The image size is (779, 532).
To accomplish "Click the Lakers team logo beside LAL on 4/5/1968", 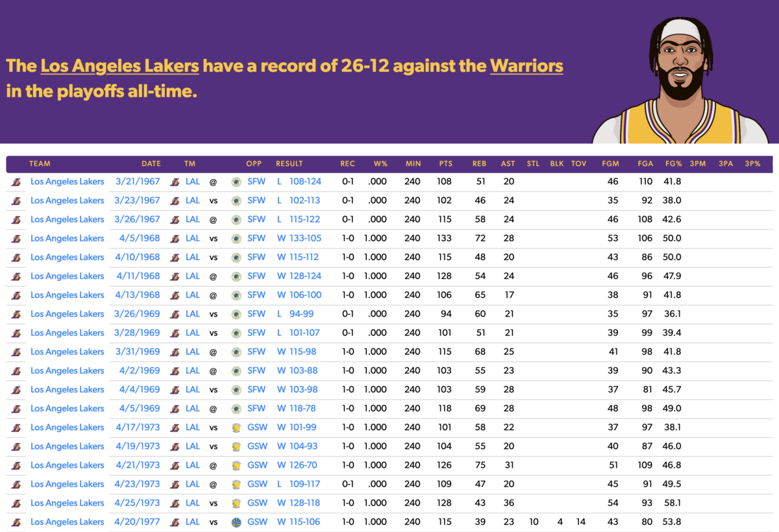I will [175, 239].
